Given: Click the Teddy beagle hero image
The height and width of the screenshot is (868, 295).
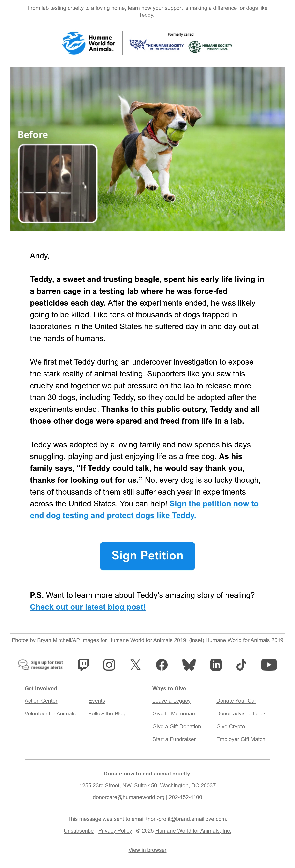Looking at the screenshot, I should click(x=147, y=149).
